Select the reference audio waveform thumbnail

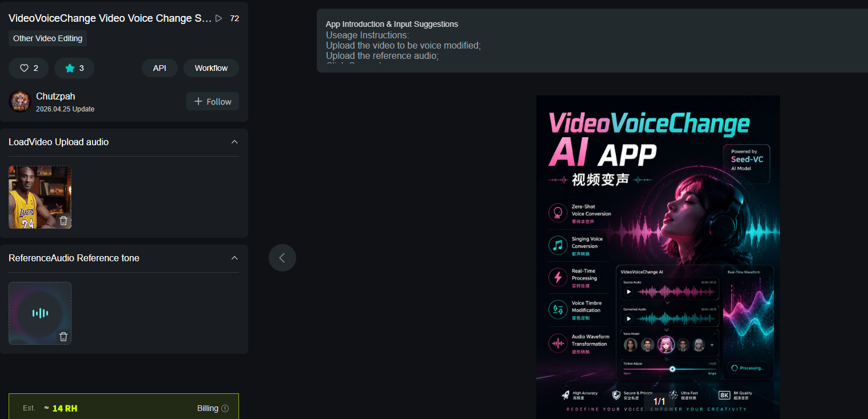tap(40, 313)
